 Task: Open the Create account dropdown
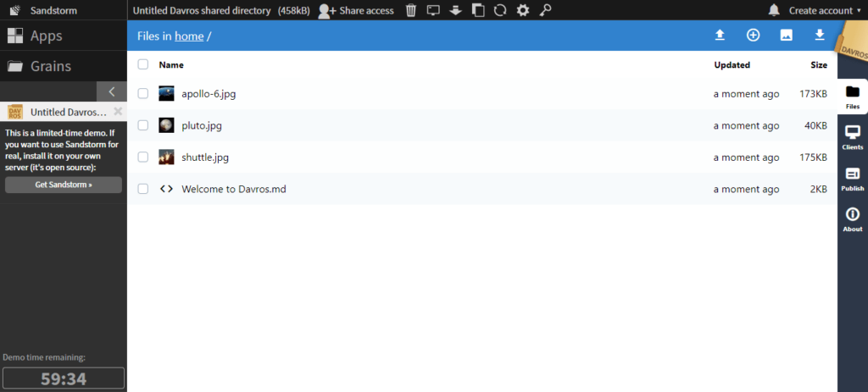[x=825, y=10]
